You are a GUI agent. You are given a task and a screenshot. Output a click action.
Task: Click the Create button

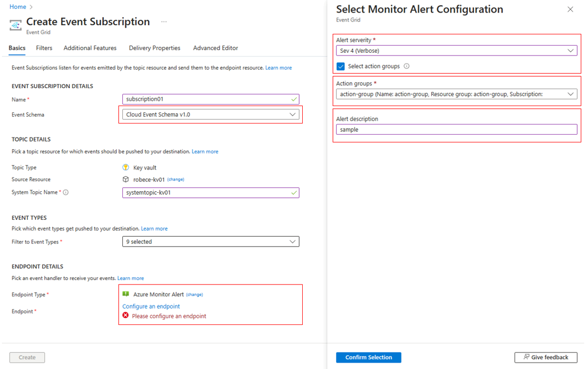point(27,357)
